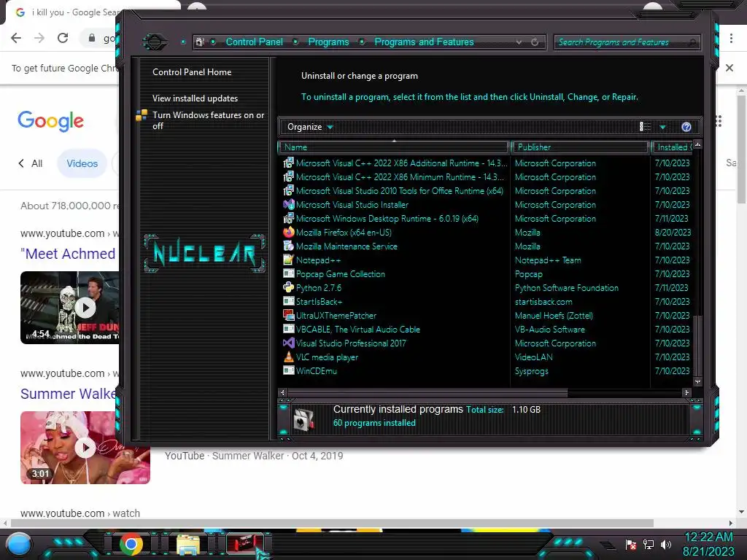Screen dimensions: 747x560
Task: Click the WinCDEmu program icon
Action: coord(288,371)
